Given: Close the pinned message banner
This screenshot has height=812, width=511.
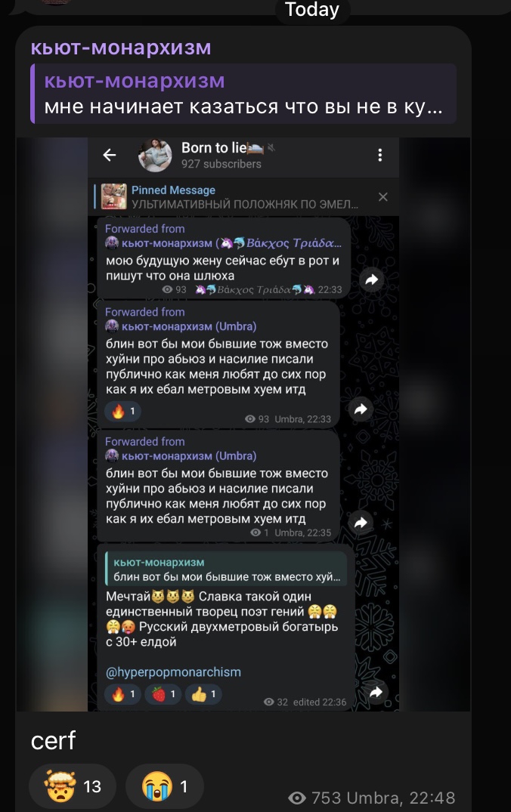Looking at the screenshot, I should pos(383,197).
